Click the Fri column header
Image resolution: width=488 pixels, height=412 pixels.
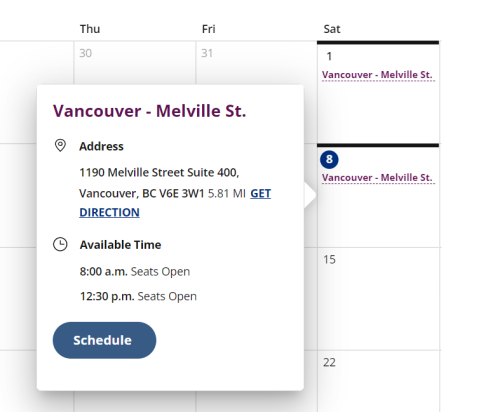[209, 29]
